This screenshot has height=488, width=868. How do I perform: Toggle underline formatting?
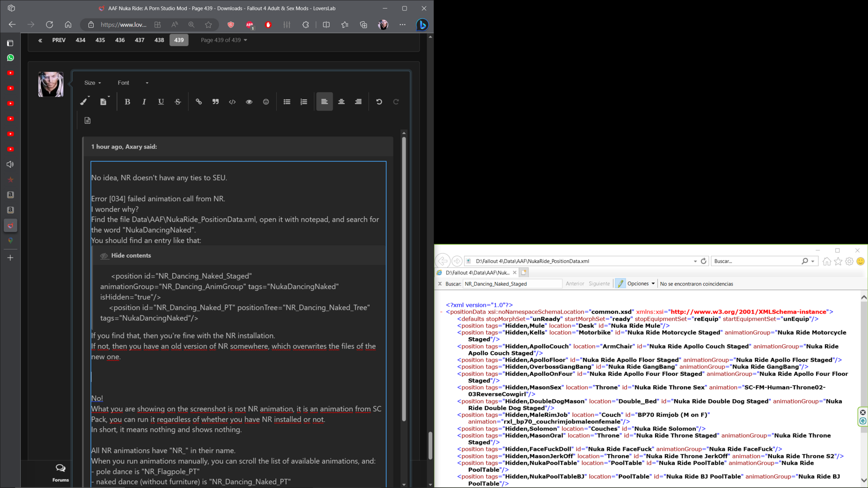pos(161,102)
